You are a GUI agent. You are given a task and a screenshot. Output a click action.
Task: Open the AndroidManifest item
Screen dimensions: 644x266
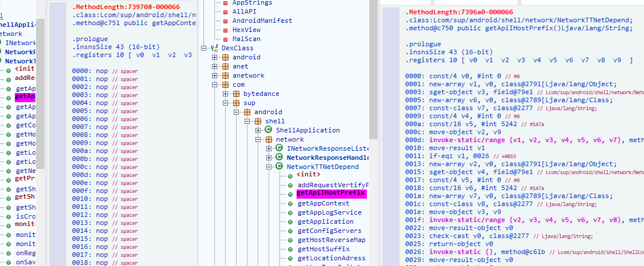click(262, 21)
